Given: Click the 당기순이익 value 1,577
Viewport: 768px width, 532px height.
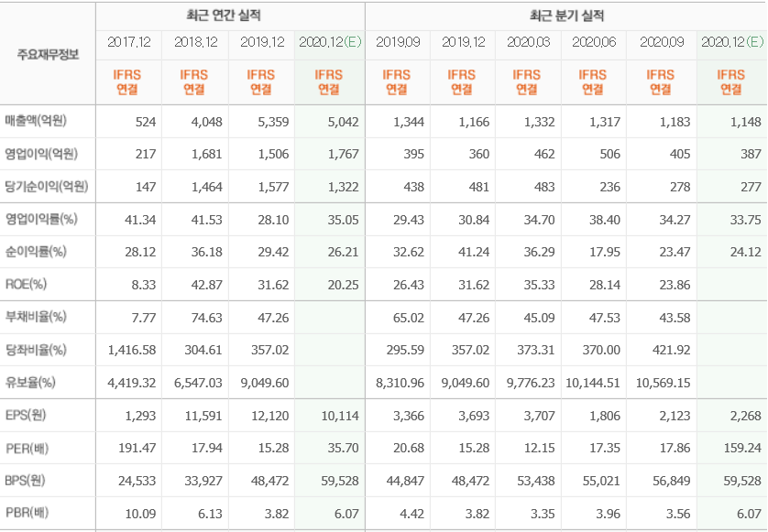Looking at the screenshot, I should point(273,187).
